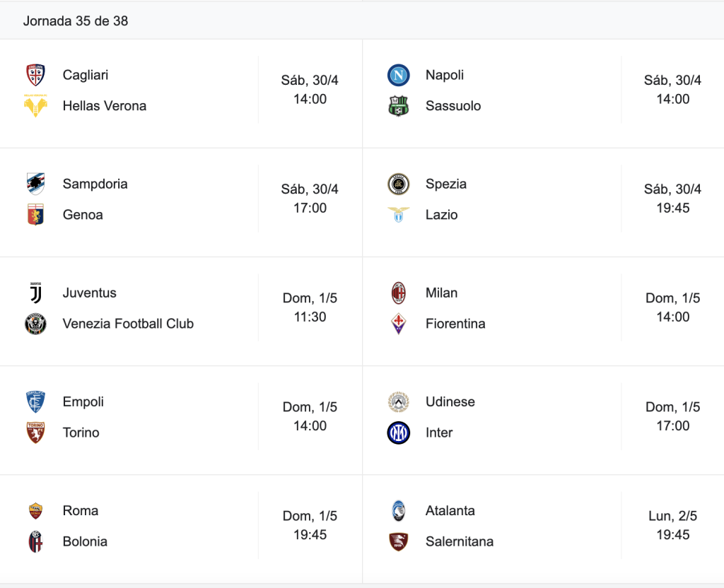Click the Inter club badge

coord(399,433)
